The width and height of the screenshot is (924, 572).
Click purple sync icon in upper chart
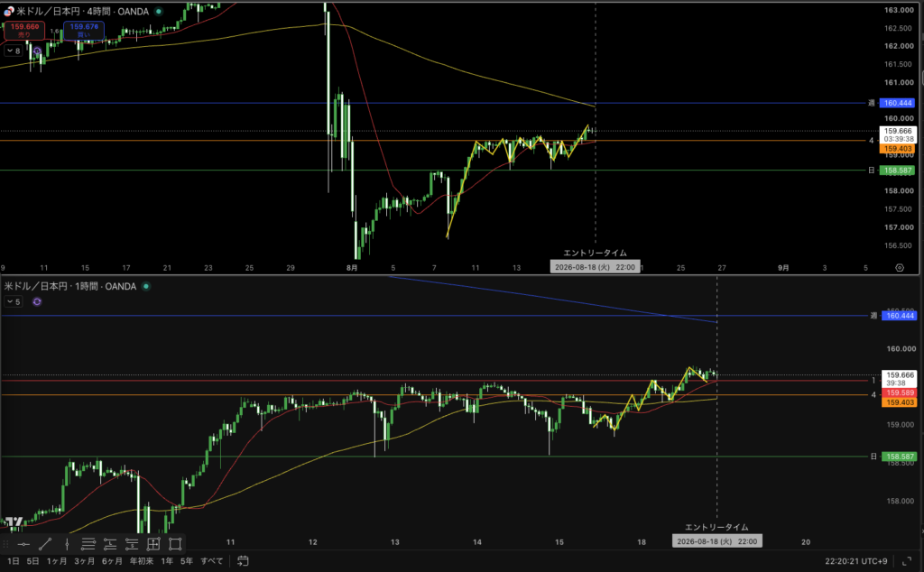[x=37, y=51]
